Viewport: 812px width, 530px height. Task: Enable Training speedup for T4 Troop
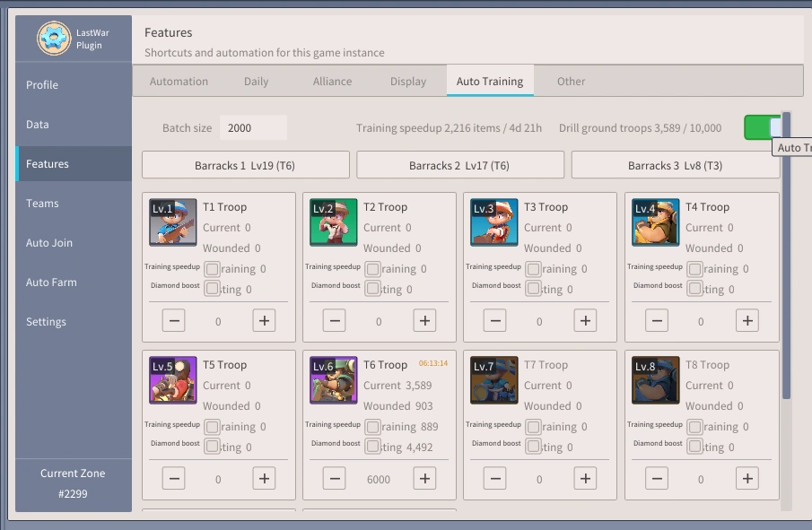[x=694, y=269]
